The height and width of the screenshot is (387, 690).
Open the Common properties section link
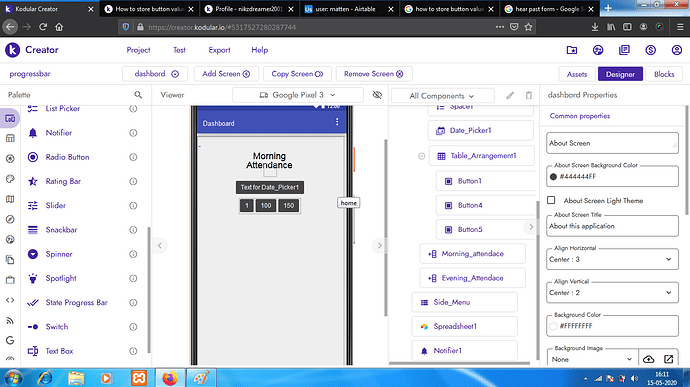tap(580, 116)
